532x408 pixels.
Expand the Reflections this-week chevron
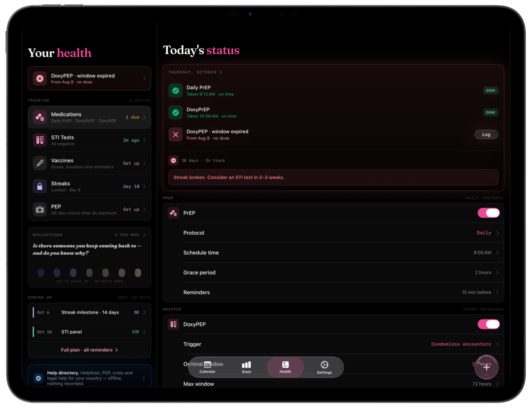click(145, 235)
